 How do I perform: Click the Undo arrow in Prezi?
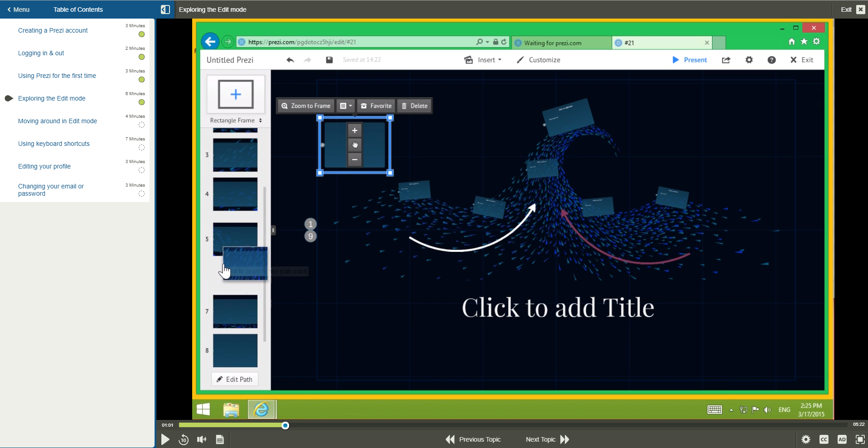(290, 59)
